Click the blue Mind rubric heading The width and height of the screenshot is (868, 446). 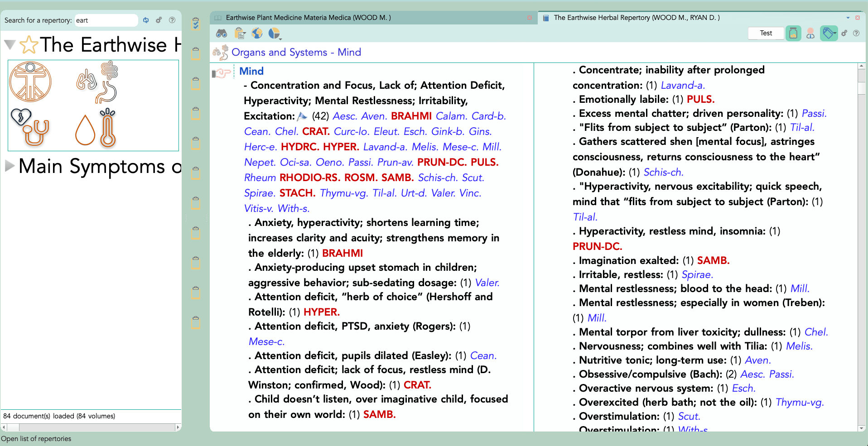coord(251,71)
